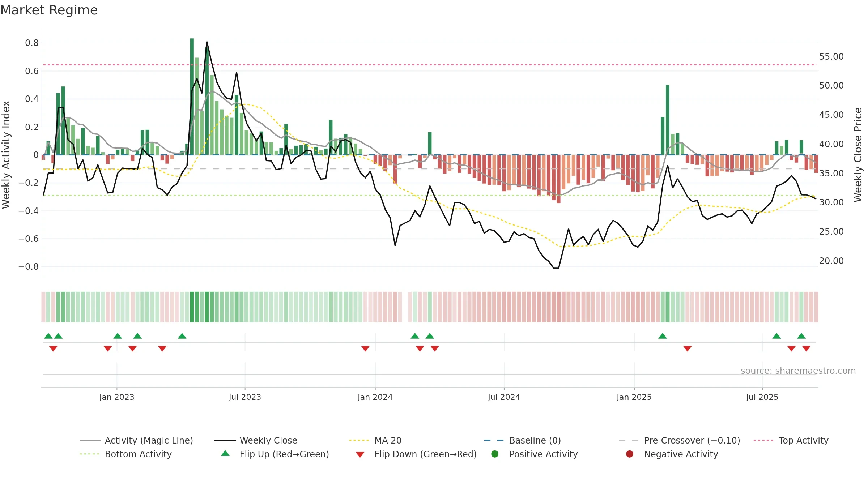Click the 55.00 price axis label
Screen dimensions: 868x488
831,57
